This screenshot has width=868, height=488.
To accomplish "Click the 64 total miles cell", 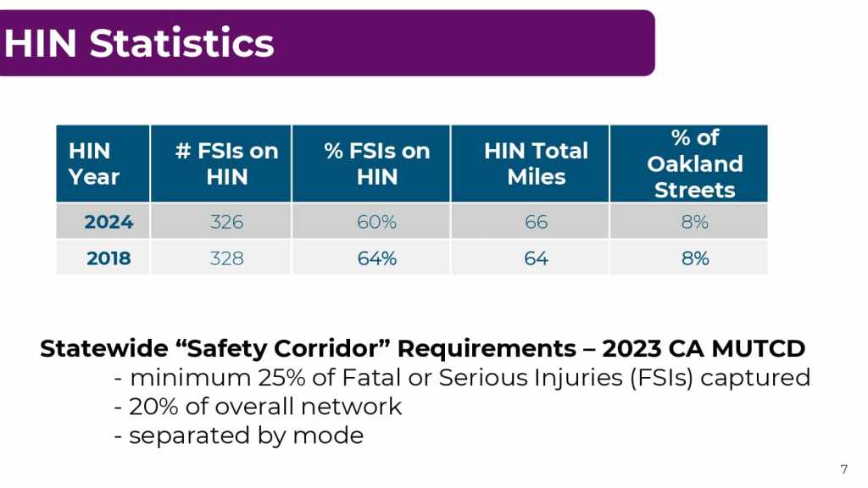I will (536, 258).
